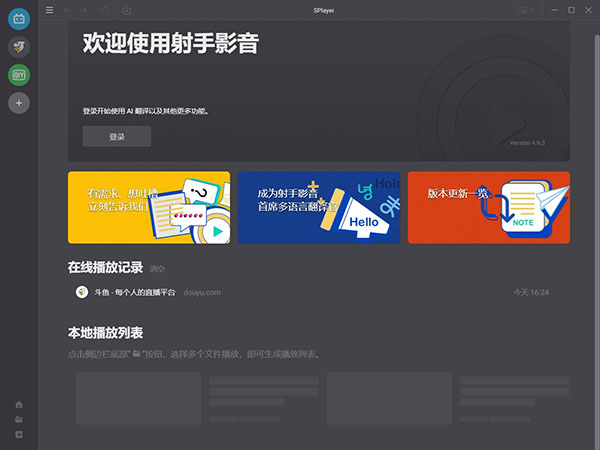Clear online history via 清空 link
600x450 pixels.
[157, 269]
